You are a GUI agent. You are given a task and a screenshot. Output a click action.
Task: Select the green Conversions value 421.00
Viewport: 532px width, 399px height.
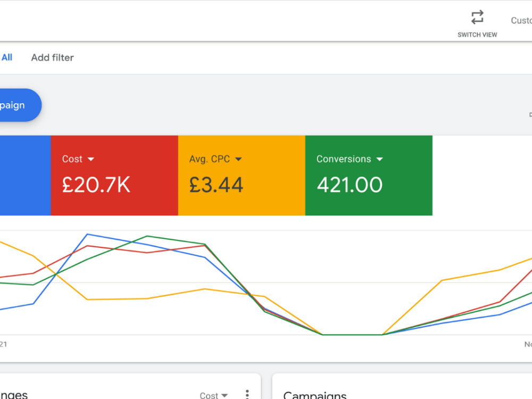[350, 185]
